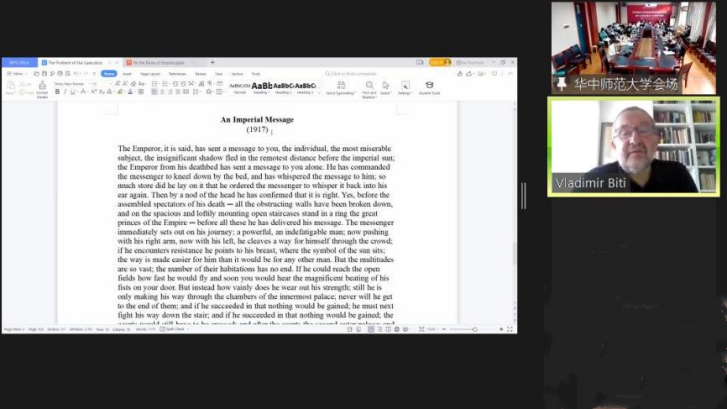Click the decrease indent icon

coord(175,83)
